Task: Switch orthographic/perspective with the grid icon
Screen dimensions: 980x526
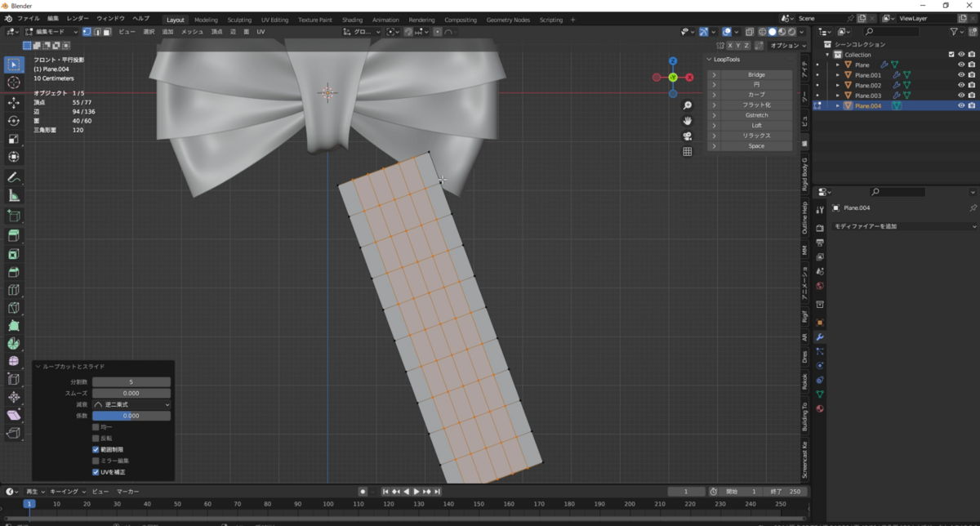Action: (688, 151)
